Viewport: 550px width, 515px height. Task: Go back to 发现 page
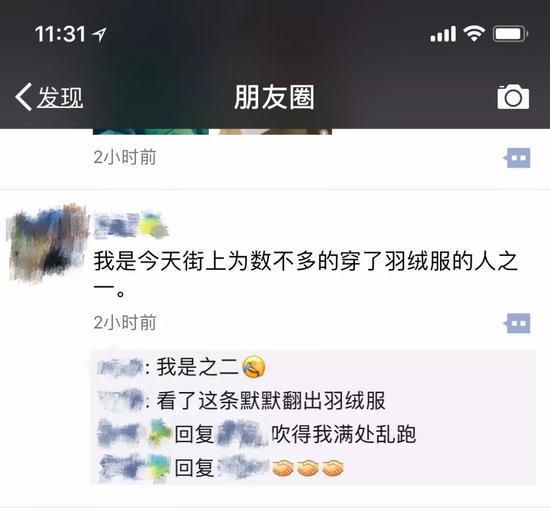[49, 97]
